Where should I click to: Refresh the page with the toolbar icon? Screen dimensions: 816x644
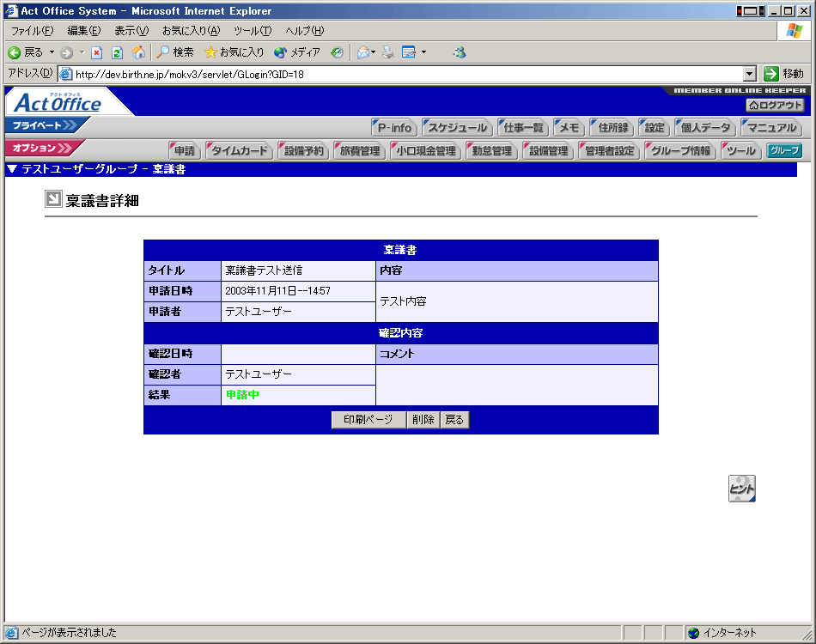(x=118, y=52)
